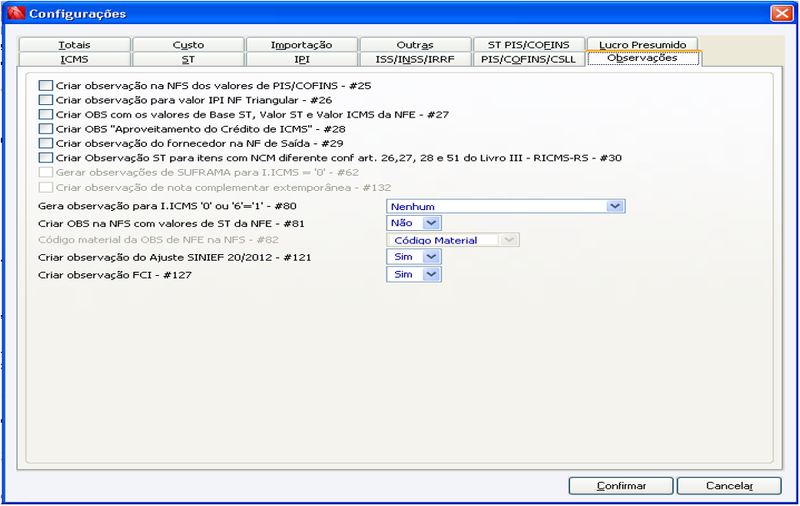Check IPI NF Triangular option #26

coord(45,99)
